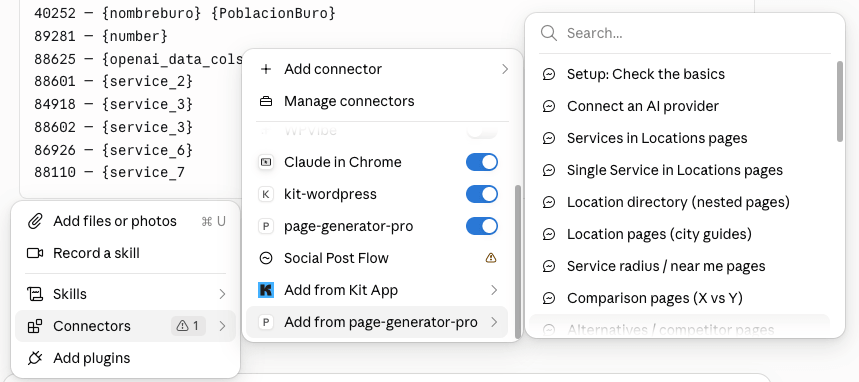Select Setup: Check the basics prompt
This screenshot has width=859, height=382.
[679, 74]
